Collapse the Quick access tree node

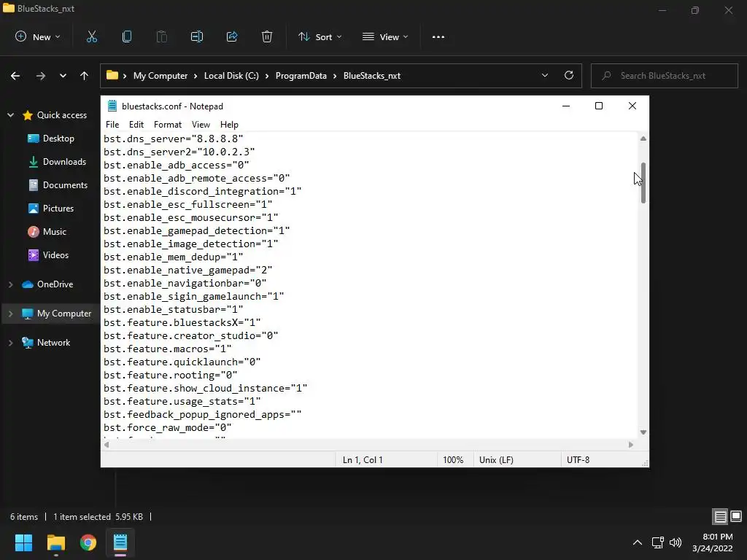(x=10, y=114)
